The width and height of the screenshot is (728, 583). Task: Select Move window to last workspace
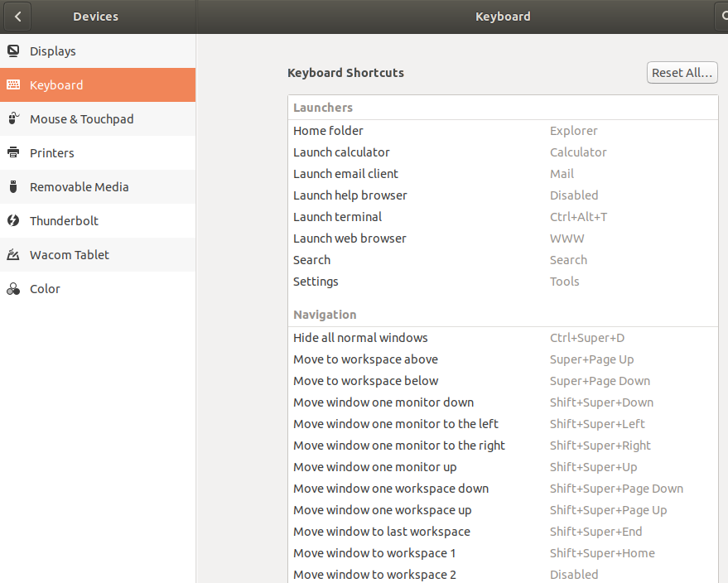(503, 532)
